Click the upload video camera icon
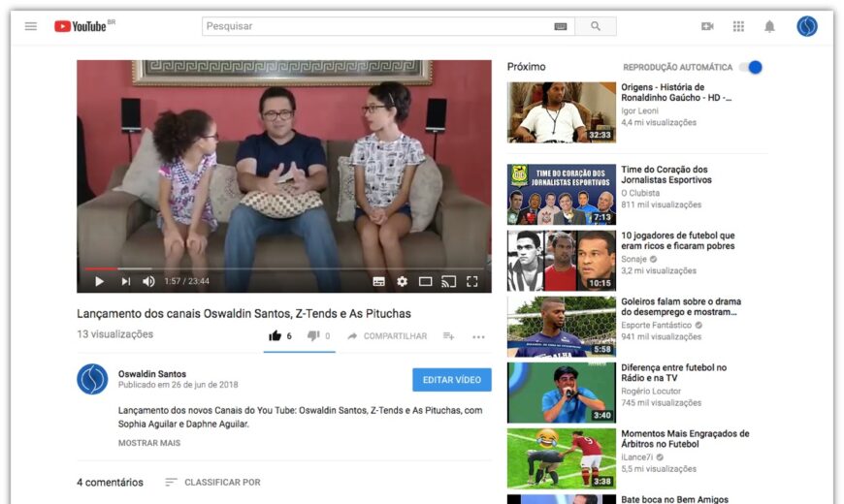The width and height of the screenshot is (844, 504). (x=707, y=26)
